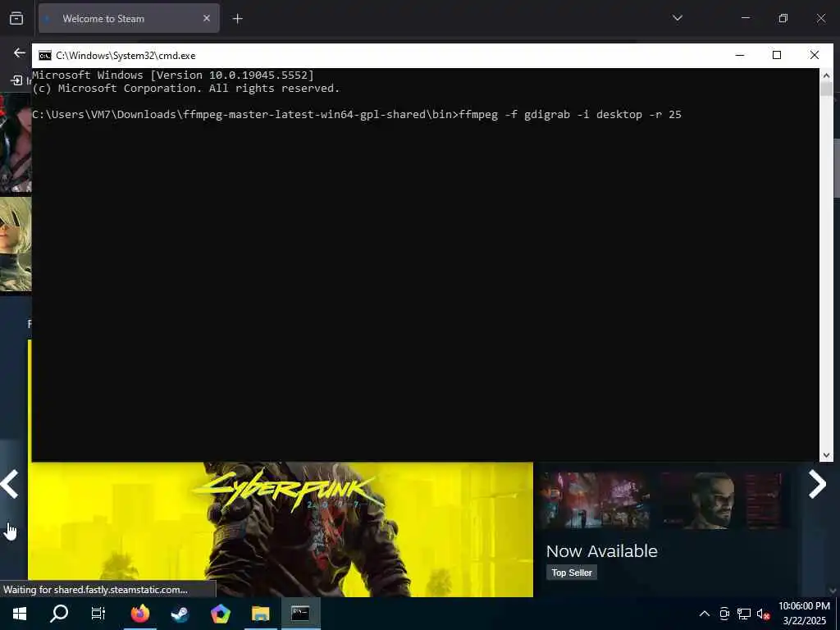The image size is (840, 630).
Task: Open Task View on the taskbar
Action: tap(98, 614)
